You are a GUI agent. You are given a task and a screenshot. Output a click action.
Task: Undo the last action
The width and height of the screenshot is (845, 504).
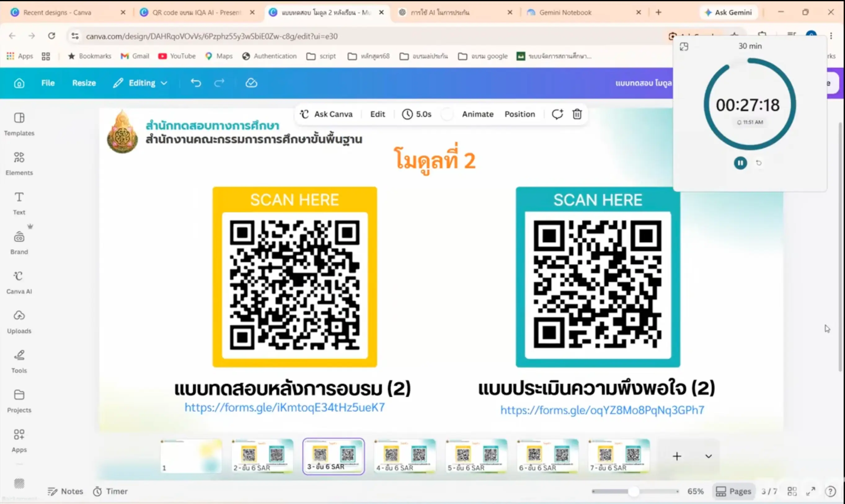click(196, 83)
